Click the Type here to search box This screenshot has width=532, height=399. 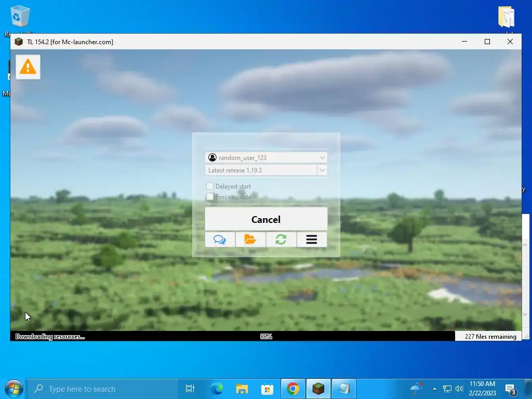click(x=102, y=389)
